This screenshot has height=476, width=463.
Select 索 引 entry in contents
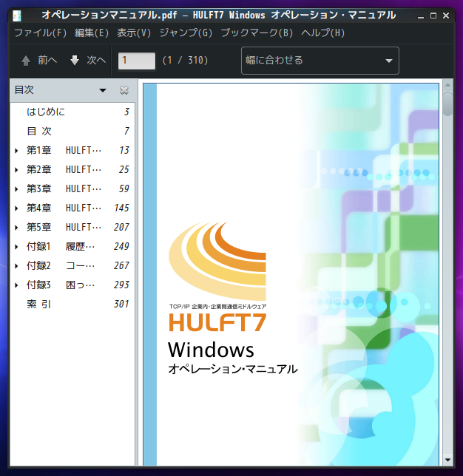[72, 305]
